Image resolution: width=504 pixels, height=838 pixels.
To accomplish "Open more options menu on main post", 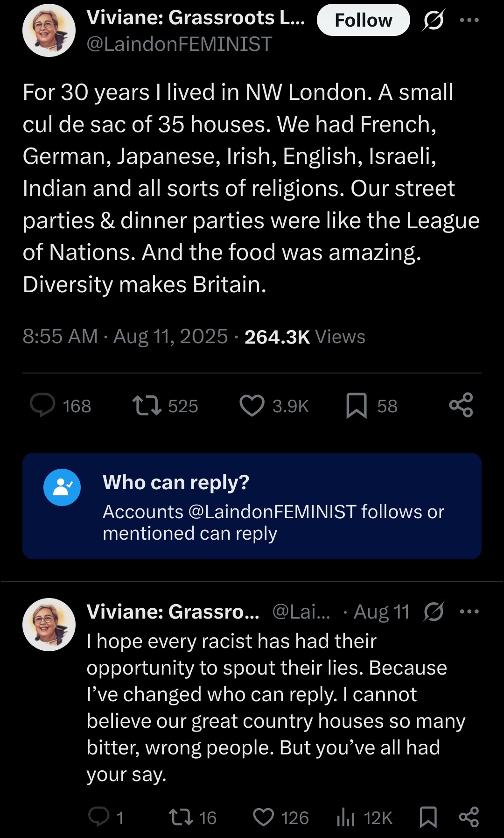I will (469, 20).
